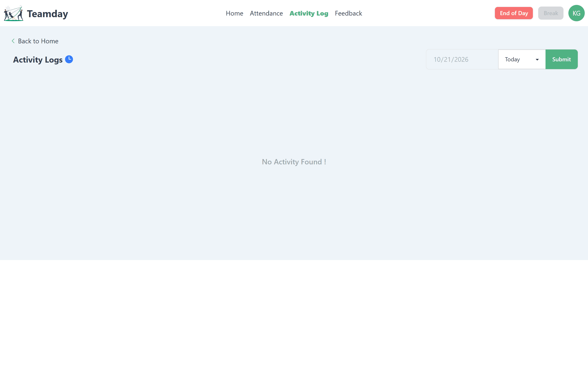Submit the activity log filter

(561, 59)
